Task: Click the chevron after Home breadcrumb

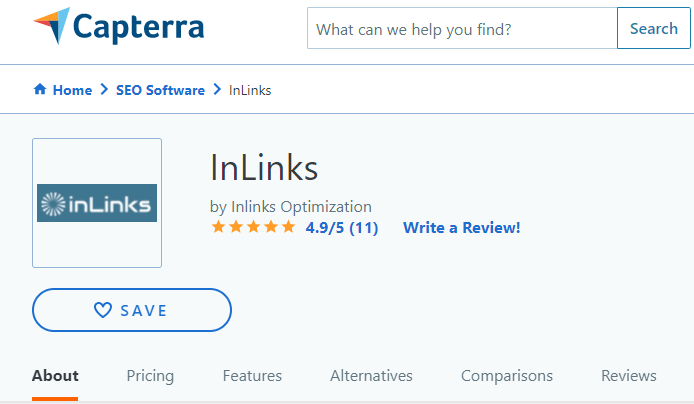Action: [104, 89]
